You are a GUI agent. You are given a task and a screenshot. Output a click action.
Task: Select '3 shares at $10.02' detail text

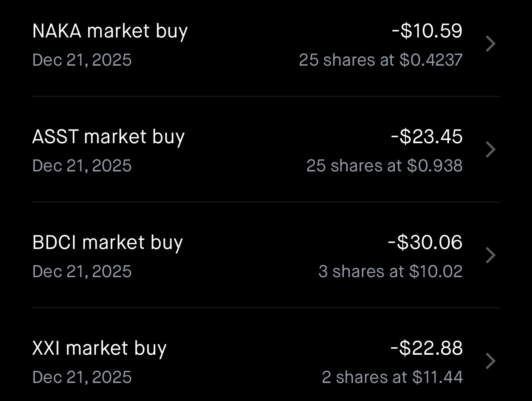[x=390, y=271]
